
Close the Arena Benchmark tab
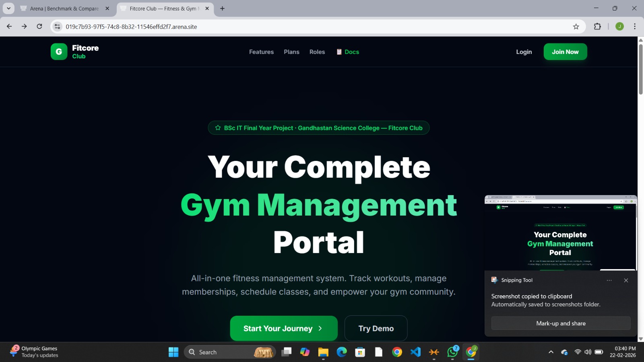tap(107, 8)
